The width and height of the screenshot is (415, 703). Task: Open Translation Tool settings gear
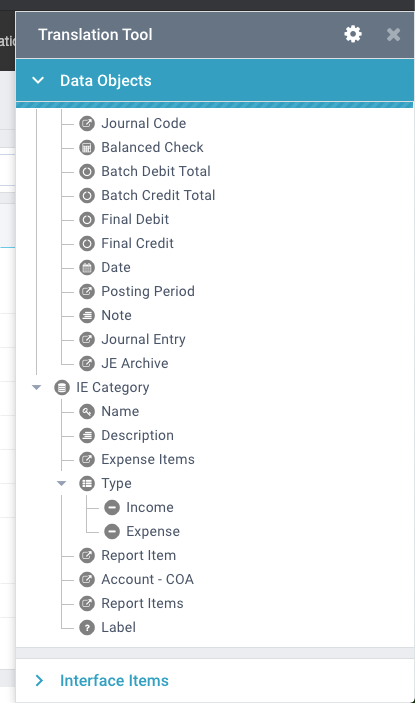(353, 35)
